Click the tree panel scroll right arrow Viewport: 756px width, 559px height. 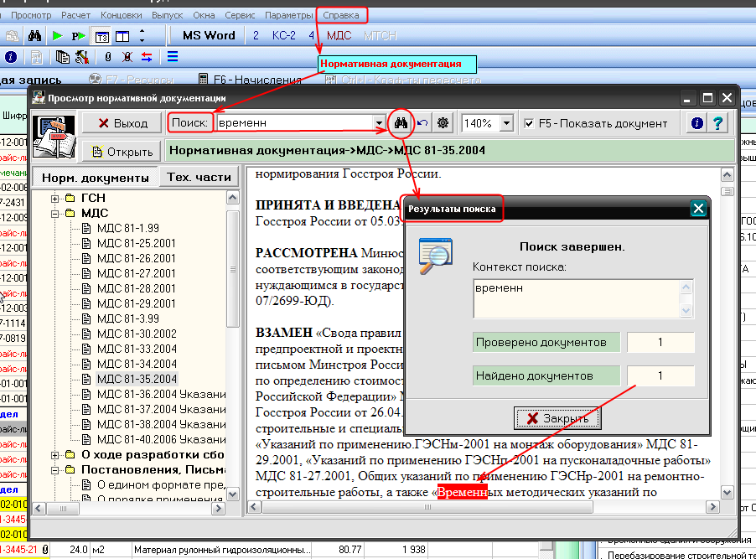[219, 509]
